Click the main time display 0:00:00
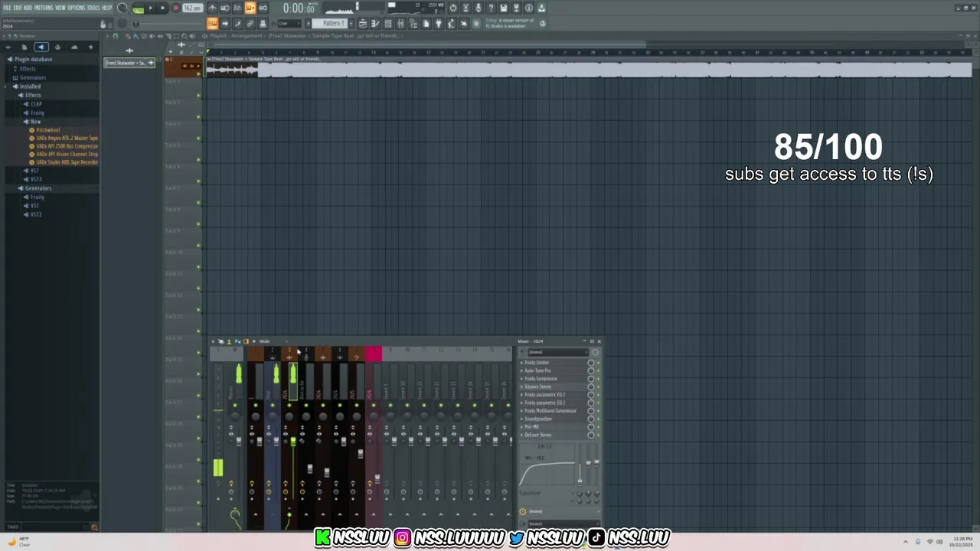This screenshot has height=551, width=980. tap(299, 8)
